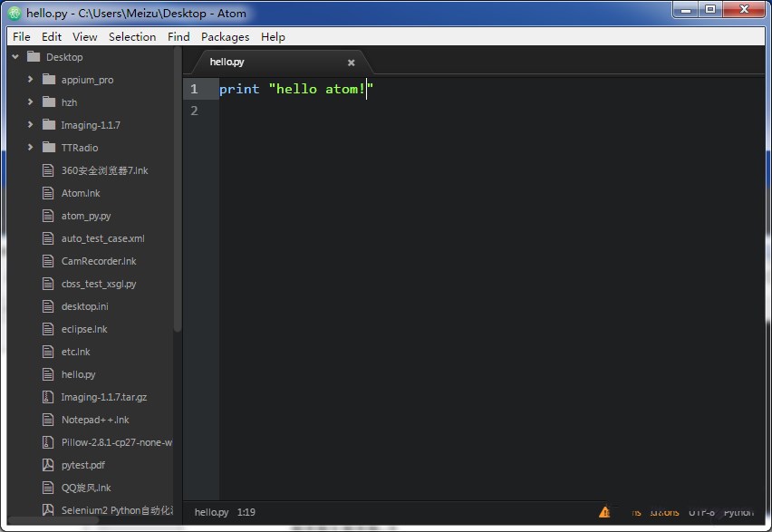The height and width of the screenshot is (532, 772).
Task: Click the pytest.pdf file icon
Action: point(49,465)
